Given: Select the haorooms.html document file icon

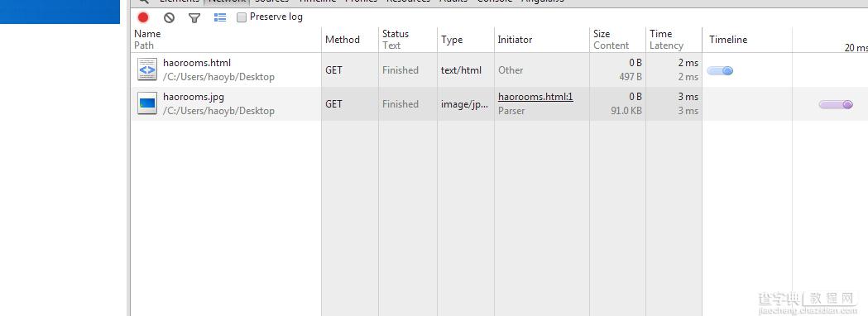Looking at the screenshot, I should tap(147, 69).
